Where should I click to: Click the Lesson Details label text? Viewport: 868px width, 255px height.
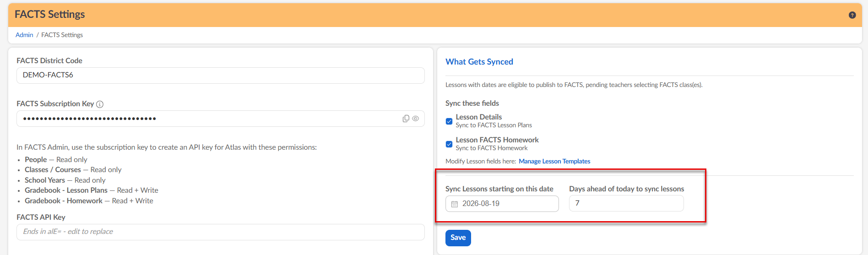point(479,117)
